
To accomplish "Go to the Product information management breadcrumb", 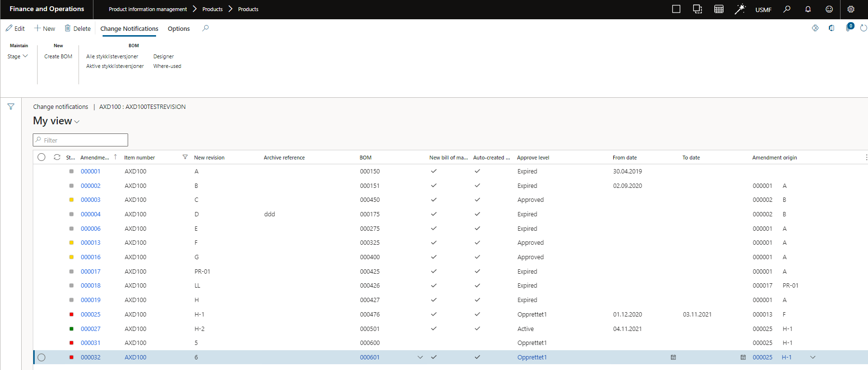I will [148, 9].
